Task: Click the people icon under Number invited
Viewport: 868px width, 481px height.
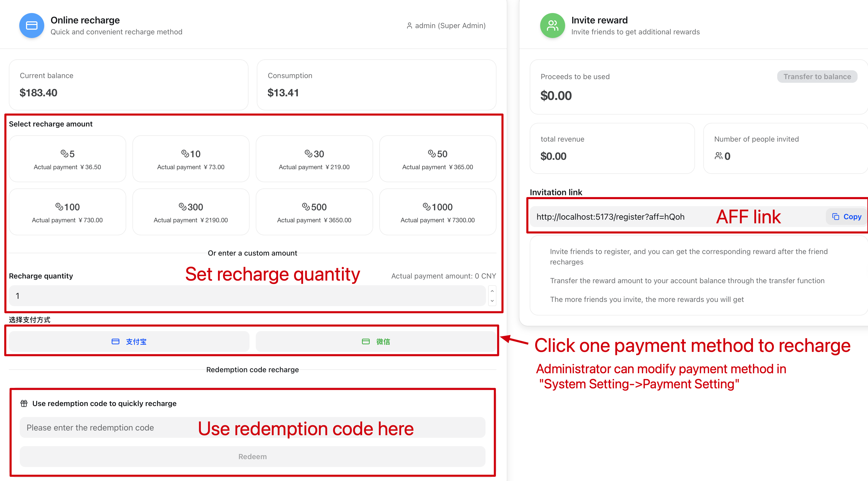Action: [718, 156]
